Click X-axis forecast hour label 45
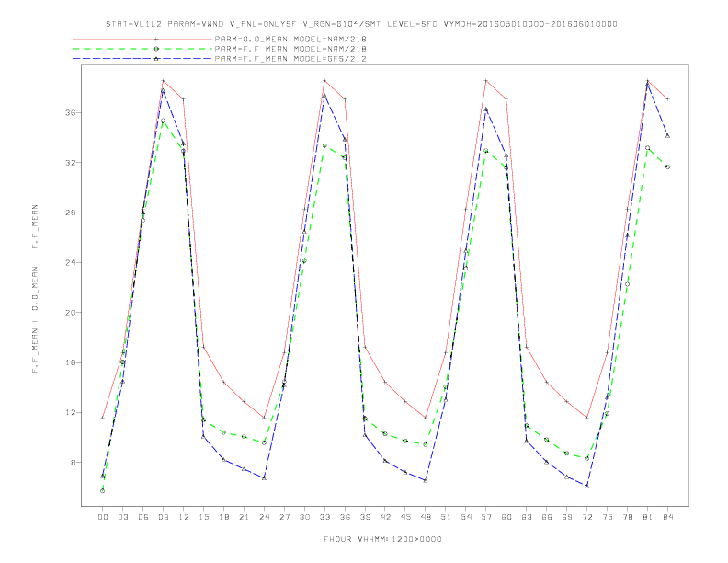The height and width of the screenshot is (563, 728). [x=405, y=517]
